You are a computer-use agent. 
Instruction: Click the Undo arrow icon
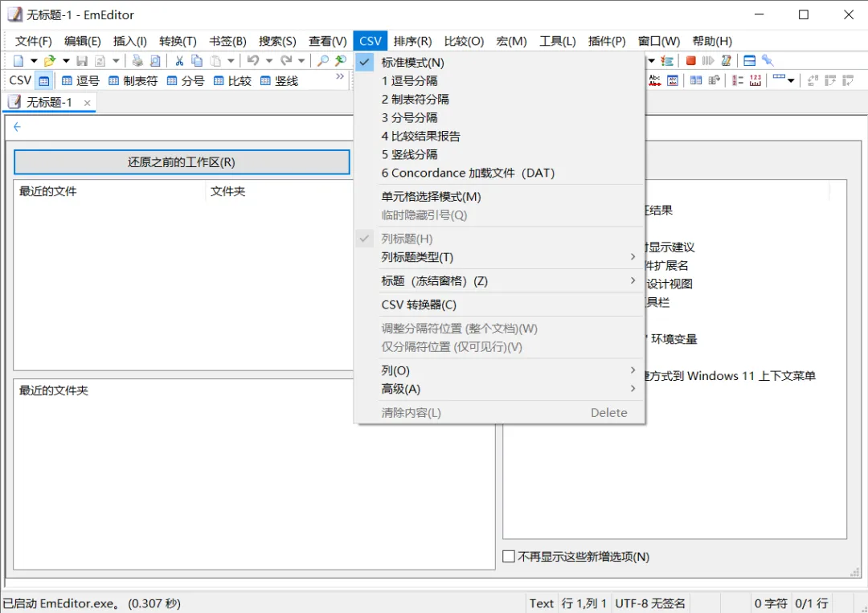coord(253,61)
